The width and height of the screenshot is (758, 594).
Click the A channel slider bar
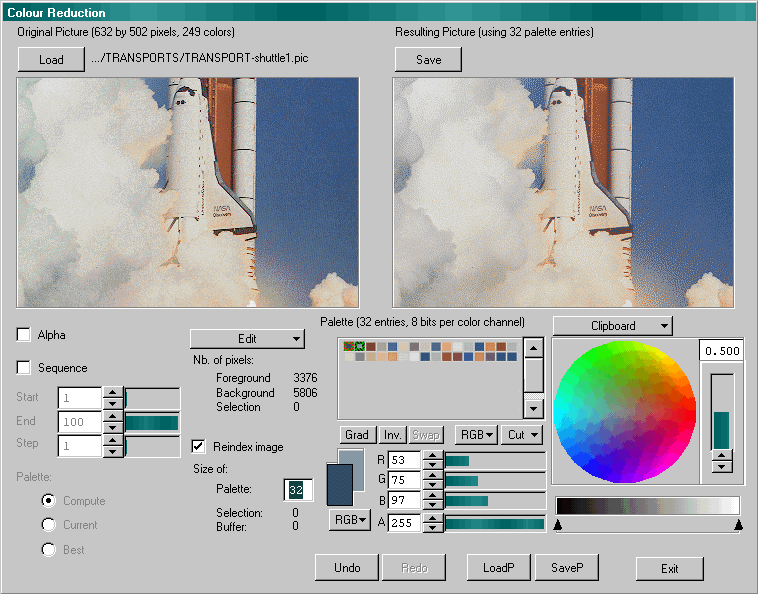pyautogui.click(x=496, y=523)
